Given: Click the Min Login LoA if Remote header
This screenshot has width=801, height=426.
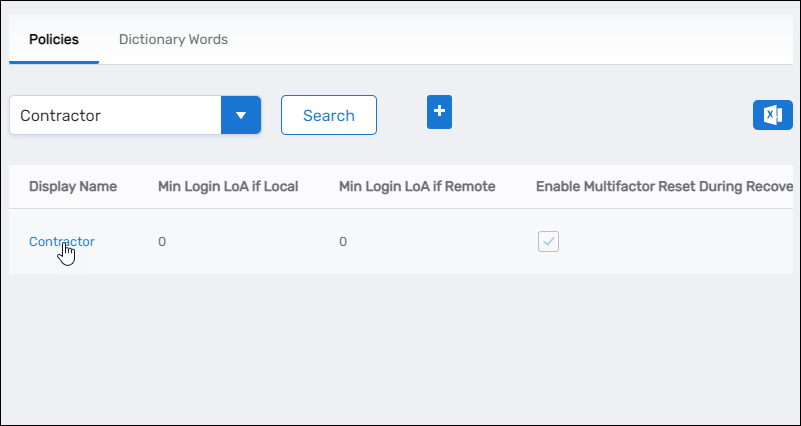Looking at the screenshot, I should [417, 186].
